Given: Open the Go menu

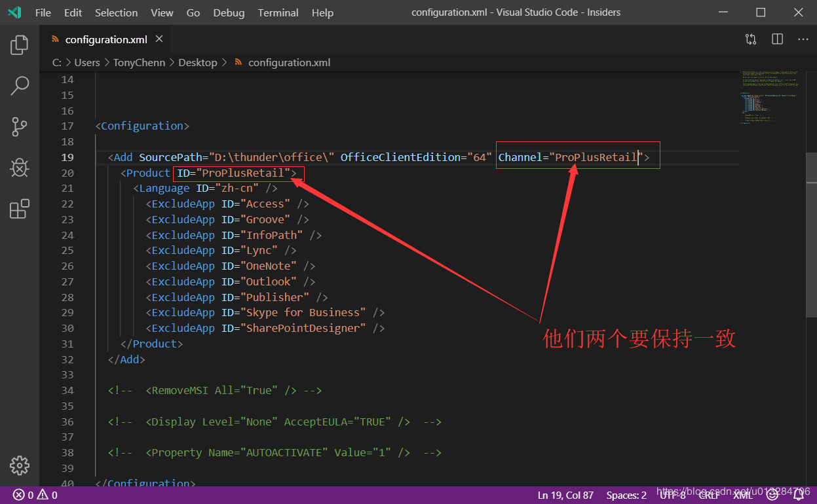Looking at the screenshot, I should (193, 12).
